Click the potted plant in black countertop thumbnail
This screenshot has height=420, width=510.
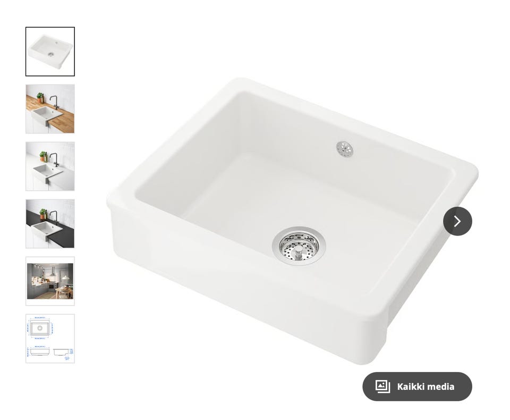[43, 214]
